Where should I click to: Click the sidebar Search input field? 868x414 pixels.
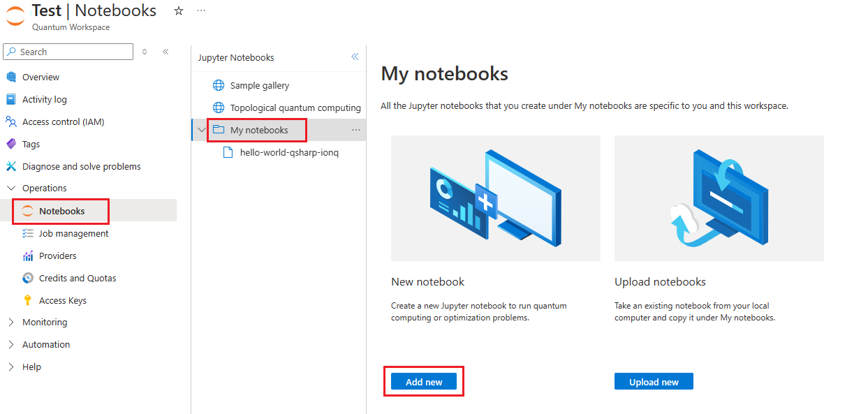click(68, 52)
